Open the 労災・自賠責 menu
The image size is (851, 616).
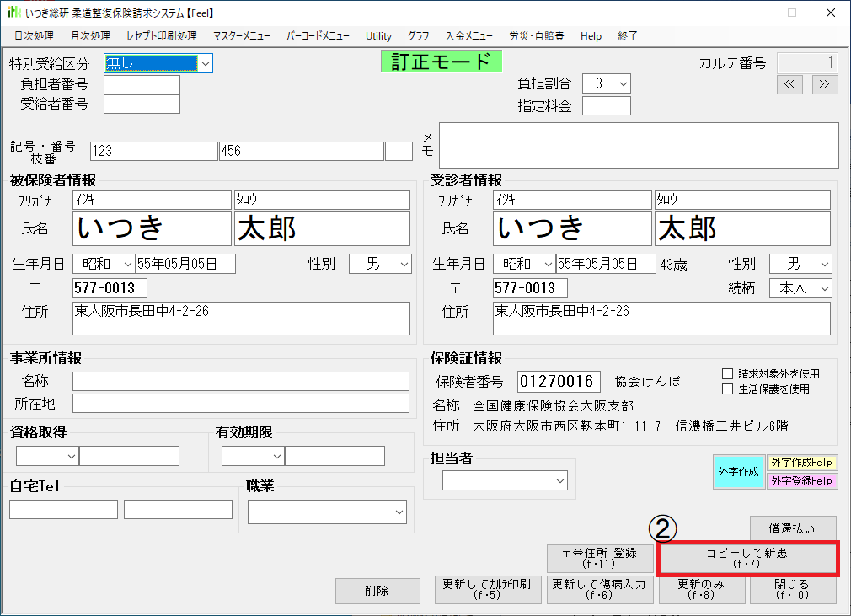point(537,36)
